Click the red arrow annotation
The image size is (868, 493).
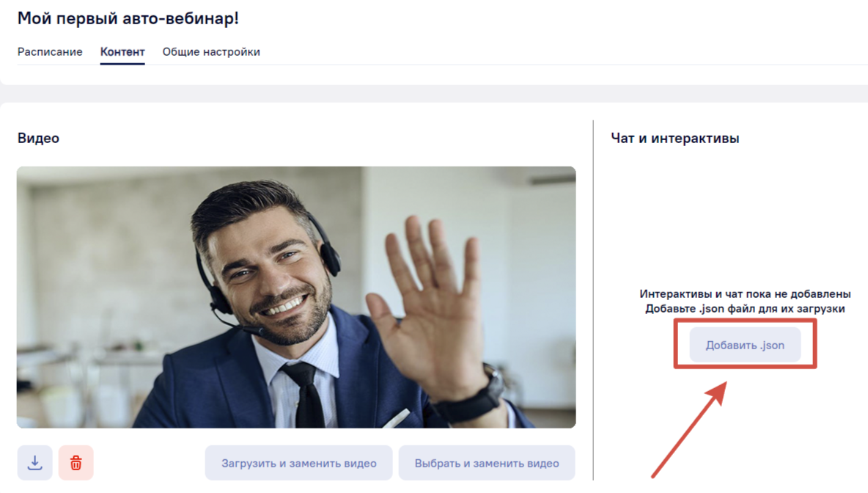(690, 429)
